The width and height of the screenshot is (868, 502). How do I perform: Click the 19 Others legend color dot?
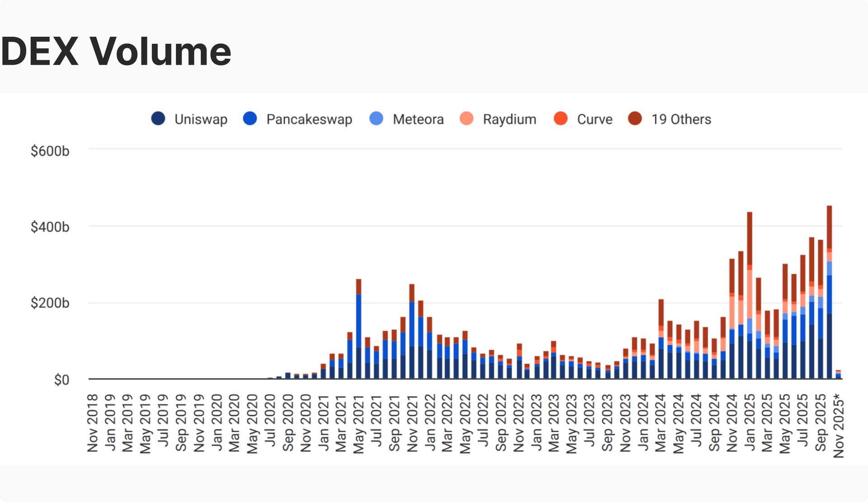pos(635,119)
